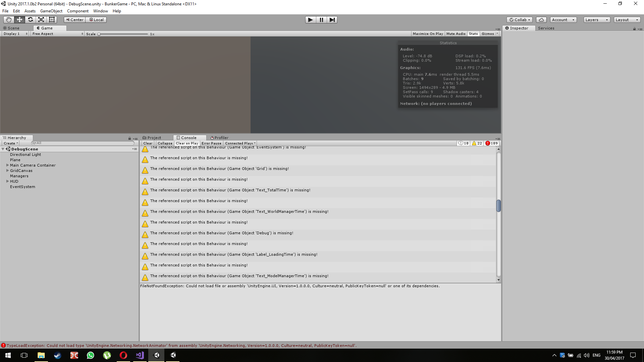
Task: Click the Step frame button
Action: (332, 19)
